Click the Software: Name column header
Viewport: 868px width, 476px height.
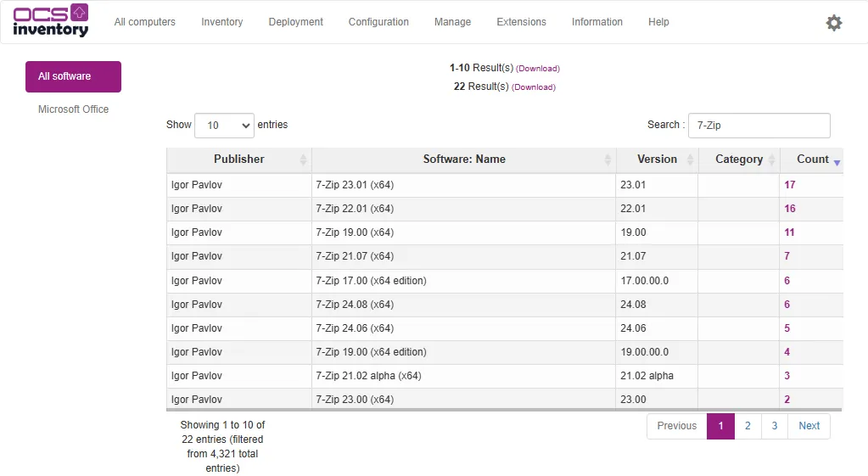point(464,160)
